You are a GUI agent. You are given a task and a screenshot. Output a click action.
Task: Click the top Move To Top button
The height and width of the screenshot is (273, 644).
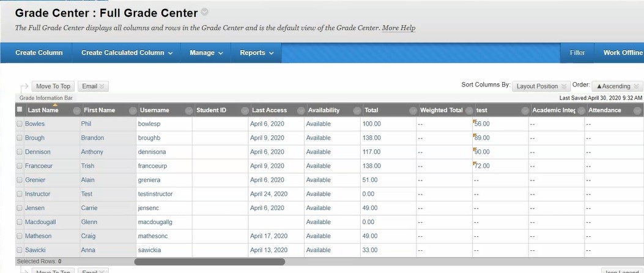pos(53,86)
